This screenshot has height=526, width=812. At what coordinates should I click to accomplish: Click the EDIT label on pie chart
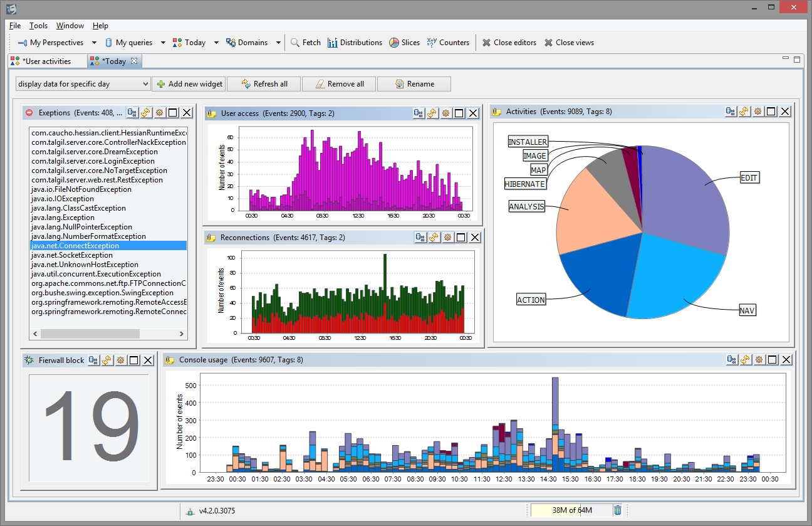749,178
